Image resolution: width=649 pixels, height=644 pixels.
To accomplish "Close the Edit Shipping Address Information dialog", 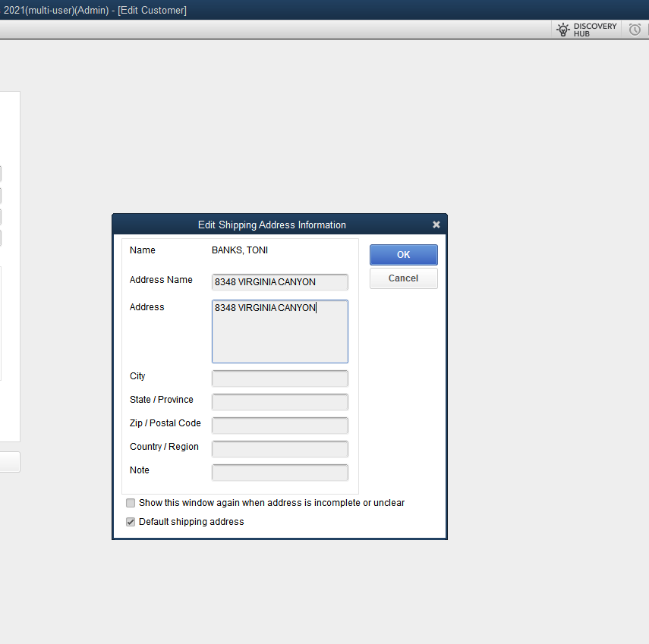I will [x=436, y=225].
